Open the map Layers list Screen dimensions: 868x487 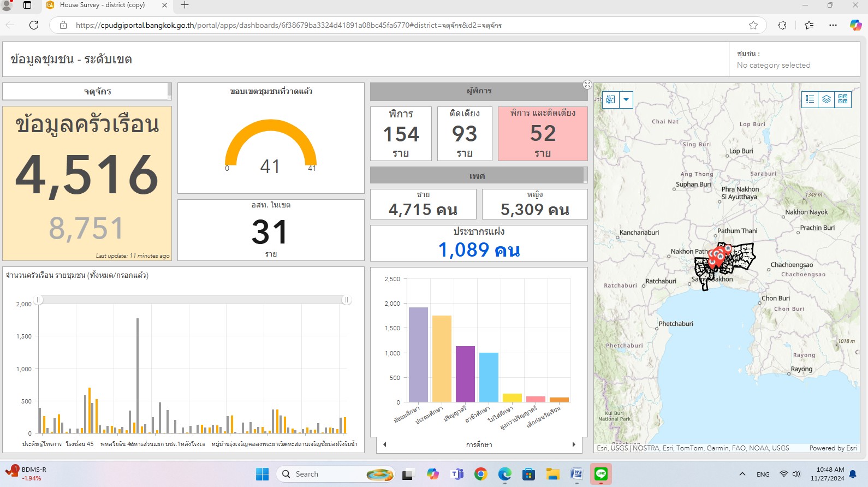tap(827, 99)
